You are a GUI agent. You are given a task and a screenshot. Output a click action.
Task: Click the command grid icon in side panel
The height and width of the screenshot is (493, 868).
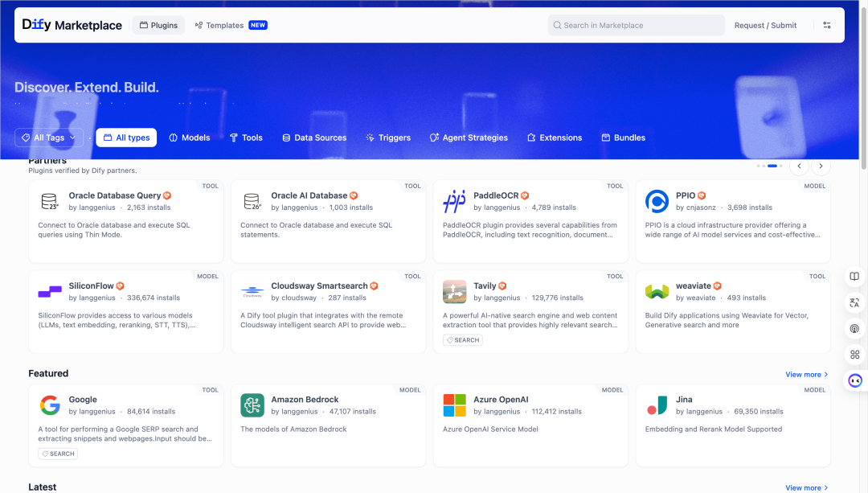pyautogui.click(x=854, y=355)
